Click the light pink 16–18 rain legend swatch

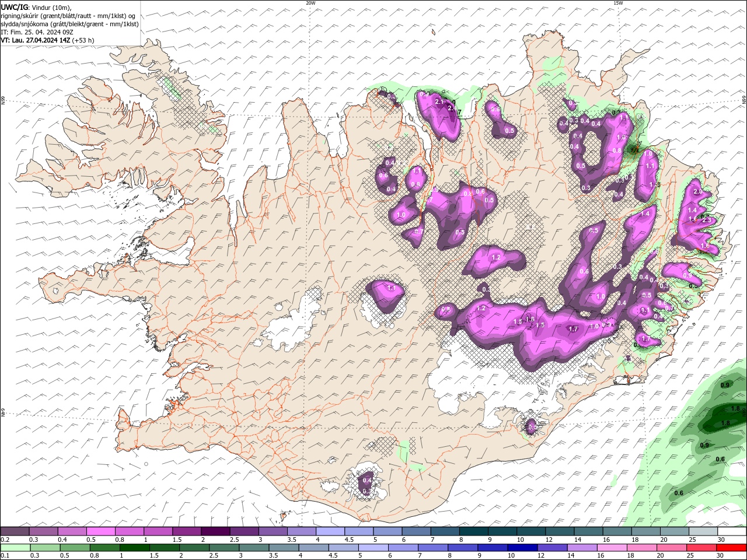pos(612,548)
